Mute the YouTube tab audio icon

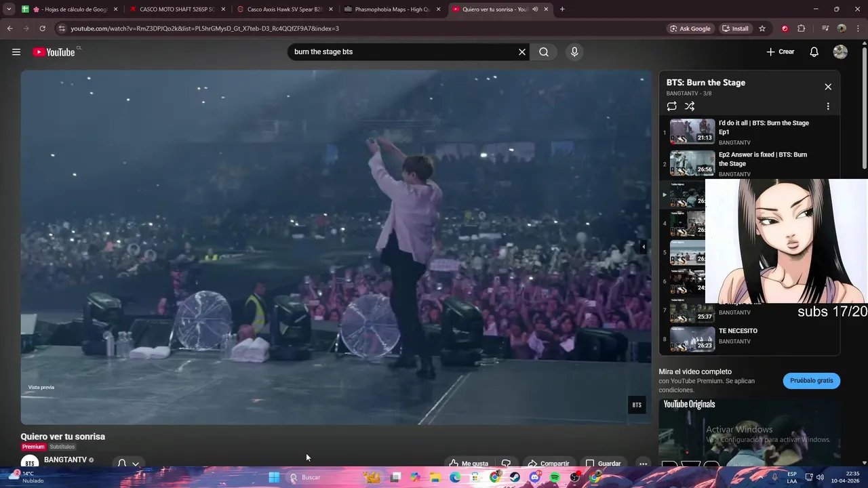coord(535,9)
